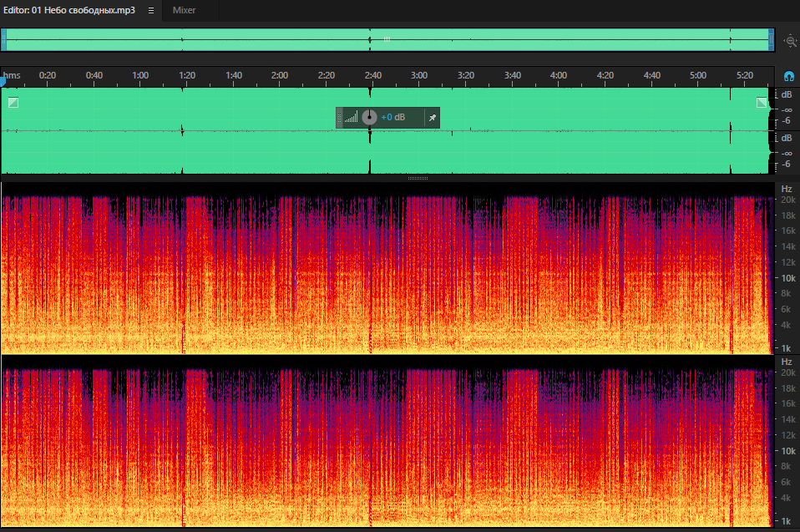This screenshot has width=800, height=532.
Task: Select the Editor: 01 Небо свободных.mp3 tab
Action: [68, 10]
